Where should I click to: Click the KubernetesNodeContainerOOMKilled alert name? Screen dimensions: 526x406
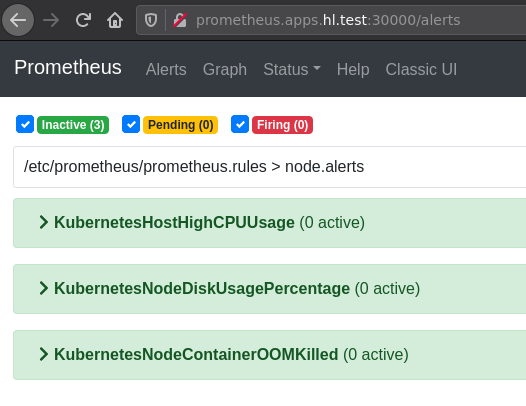[196, 355]
